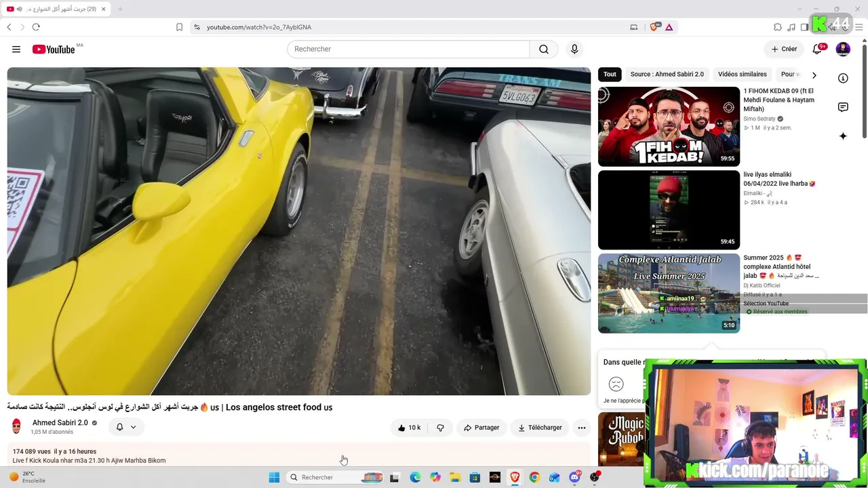Open the live ilyas elmaliki thumbnail
868x488 pixels.
[x=669, y=210]
